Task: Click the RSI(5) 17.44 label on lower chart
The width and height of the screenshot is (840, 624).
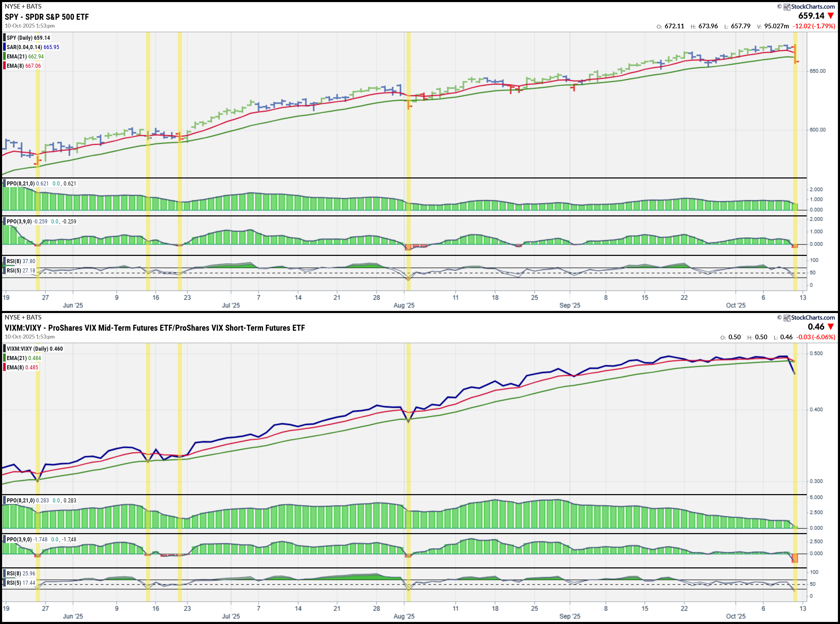Action: [x=21, y=583]
